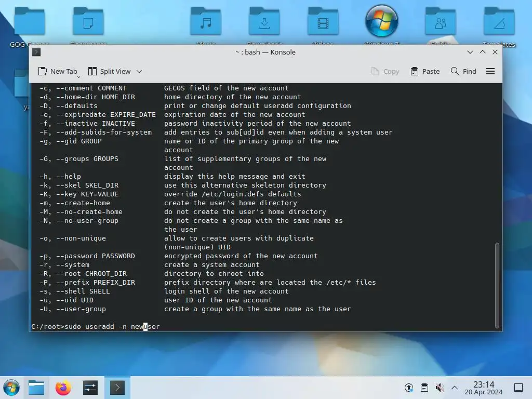Click the Show Desktop button
The width and height of the screenshot is (532, 399).
[x=518, y=388]
